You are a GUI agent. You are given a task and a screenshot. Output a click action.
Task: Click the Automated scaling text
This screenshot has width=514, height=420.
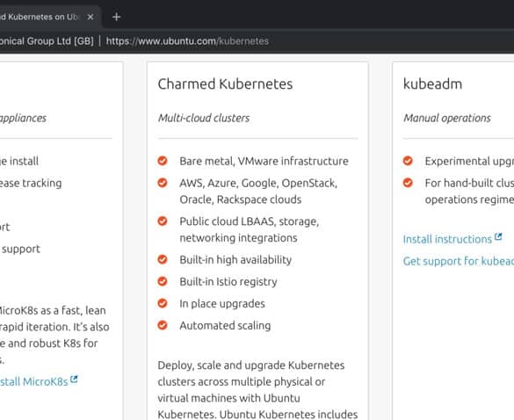coord(225,326)
